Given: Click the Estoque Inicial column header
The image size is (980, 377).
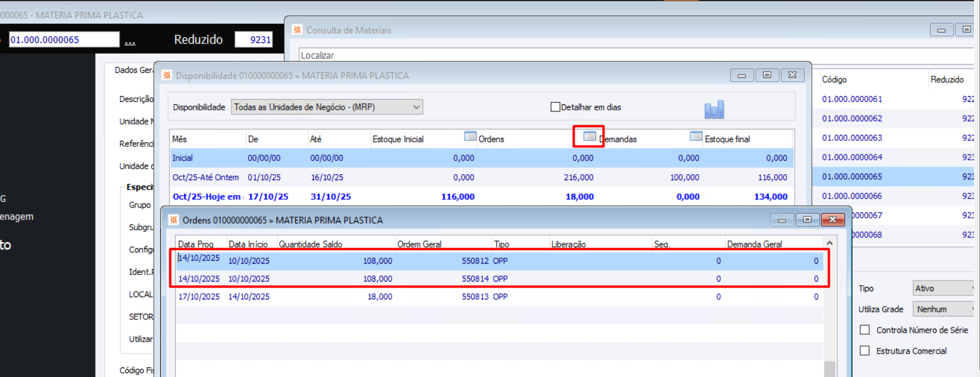Looking at the screenshot, I should pos(398,139).
